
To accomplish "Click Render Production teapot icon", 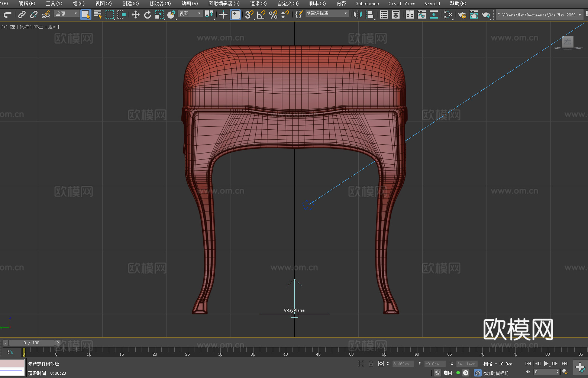I will 486,14.
